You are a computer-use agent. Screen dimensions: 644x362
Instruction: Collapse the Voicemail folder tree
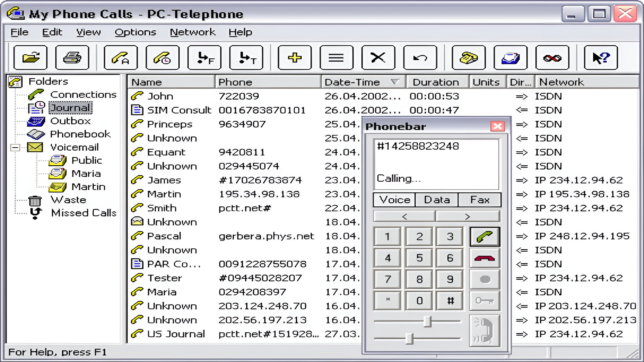coord(15,147)
